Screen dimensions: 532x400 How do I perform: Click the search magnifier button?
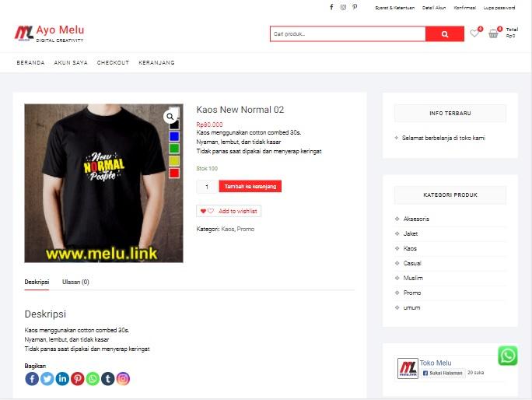click(x=445, y=34)
